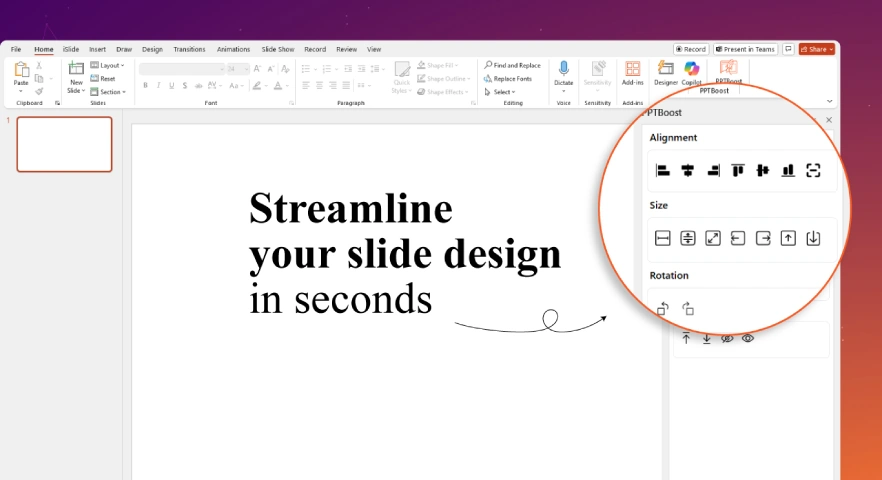Image resolution: width=882 pixels, height=480 pixels.
Task: Toggle the hidden-eye visibility icon
Action: point(727,338)
